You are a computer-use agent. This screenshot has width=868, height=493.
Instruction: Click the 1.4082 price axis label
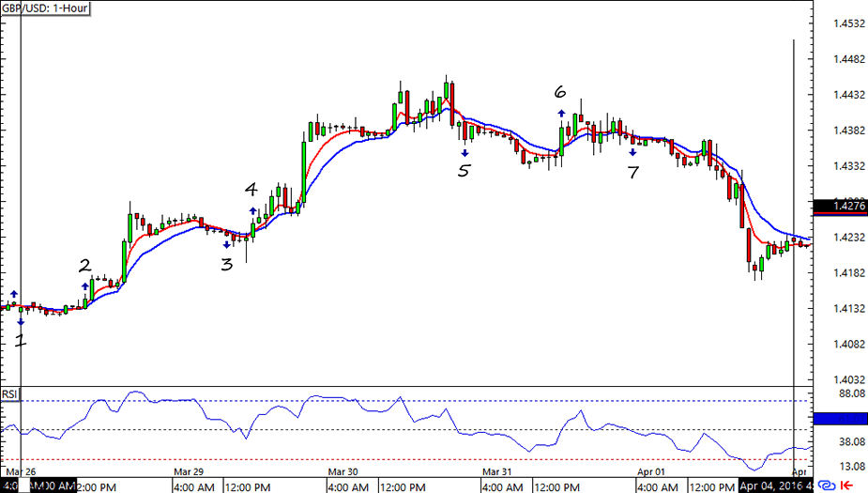click(848, 344)
